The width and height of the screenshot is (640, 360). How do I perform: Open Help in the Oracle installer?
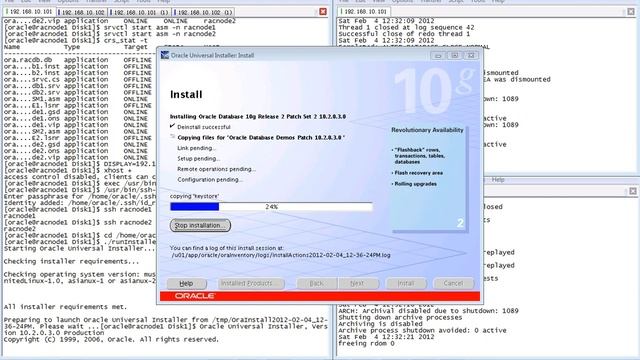pyautogui.click(x=187, y=283)
